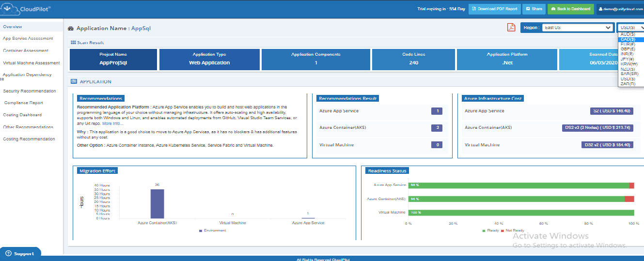
Task: Download the PDF report
Action: coord(494,9)
